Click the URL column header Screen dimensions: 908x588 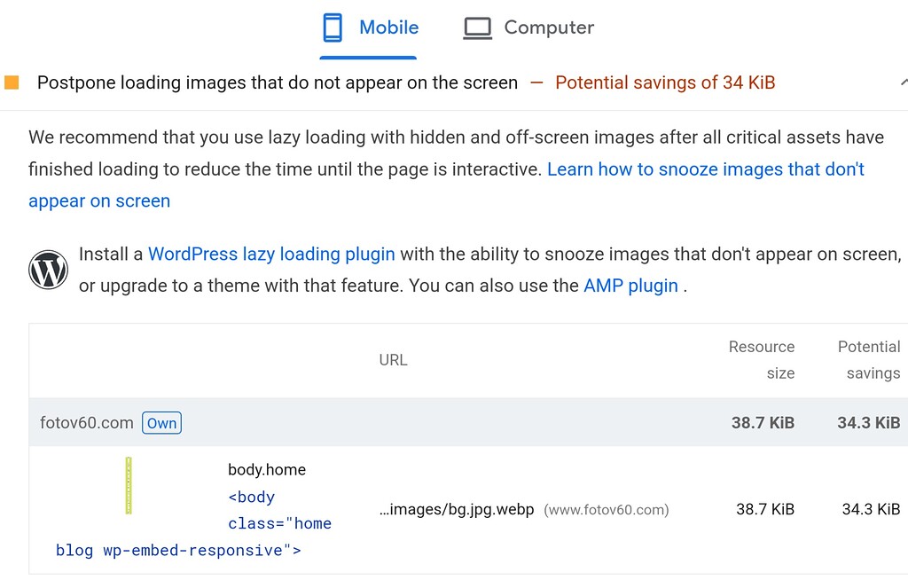coord(393,360)
